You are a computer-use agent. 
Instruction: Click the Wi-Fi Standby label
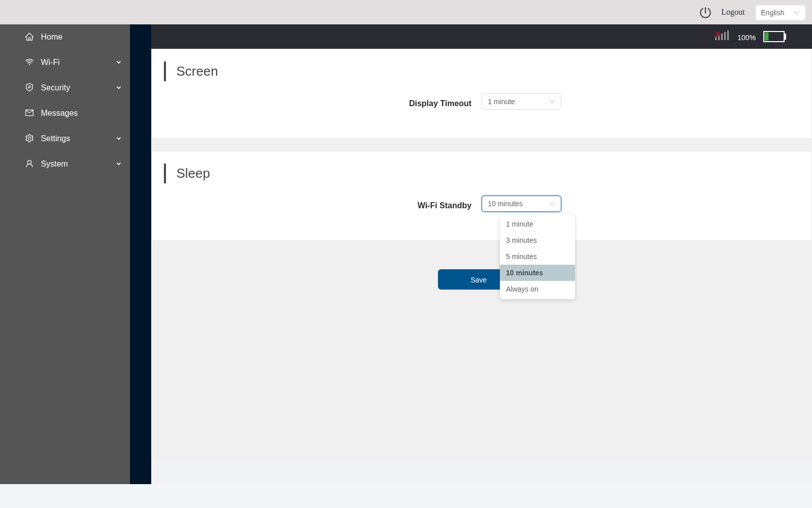[444, 205]
